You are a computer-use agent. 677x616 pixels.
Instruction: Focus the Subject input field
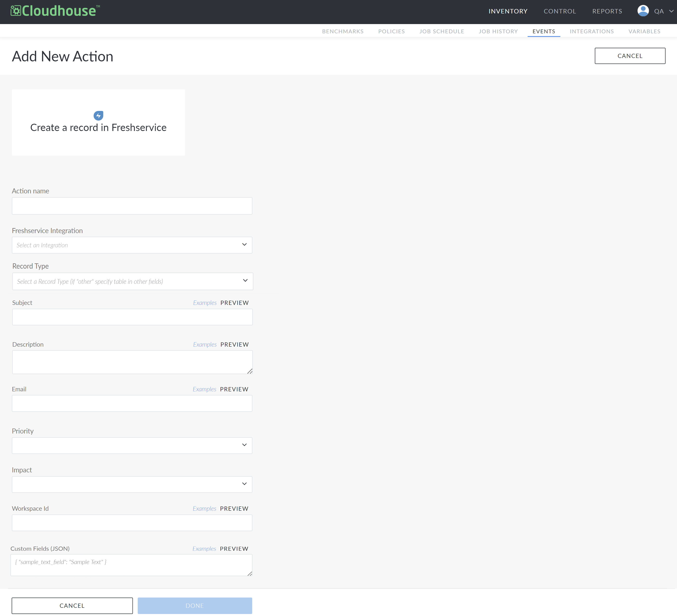132,317
